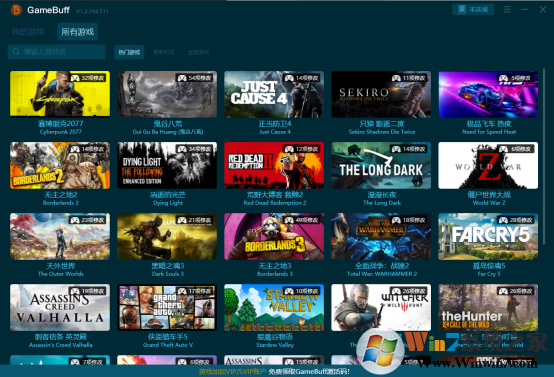Viewport: 554px width, 377px height.
Task: Click gamepad badge on Cyberpunk 2077 tile
Action: tap(75, 78)
